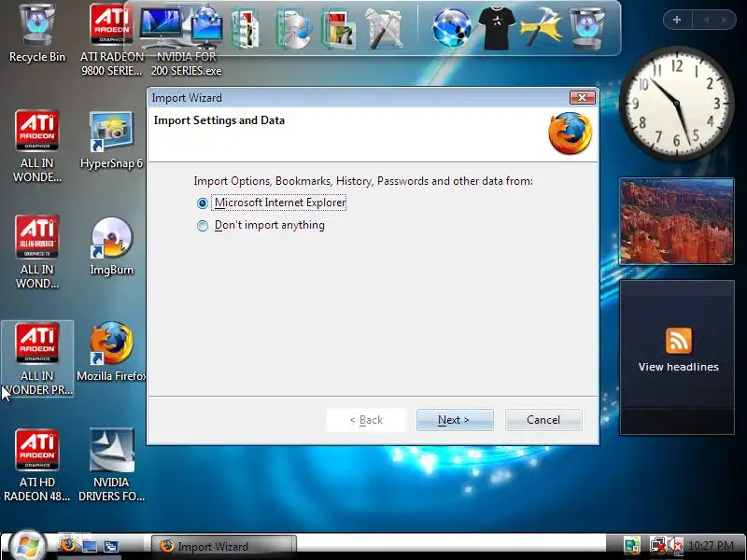
Task: Launch Firefox from the quick launch bar
Action: pos(67,545)
